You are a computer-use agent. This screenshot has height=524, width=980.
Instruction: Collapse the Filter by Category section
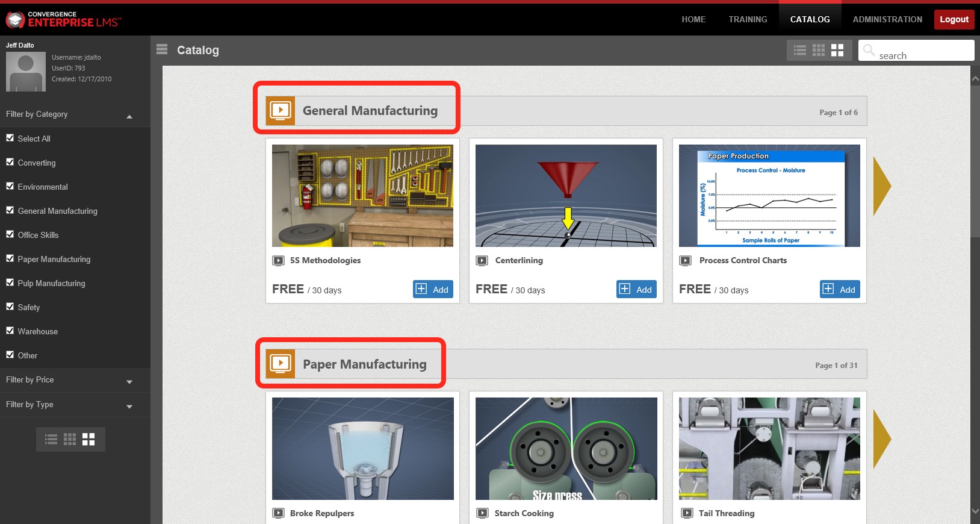[x=129, y=116]
